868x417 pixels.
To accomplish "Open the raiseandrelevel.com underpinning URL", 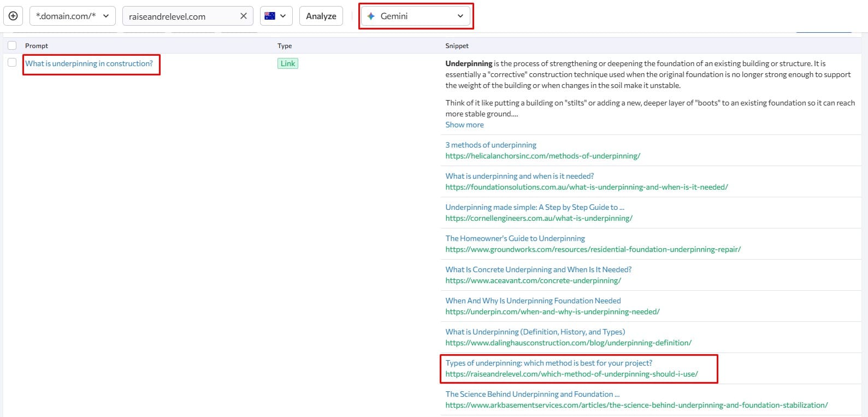I will (571, 374).
